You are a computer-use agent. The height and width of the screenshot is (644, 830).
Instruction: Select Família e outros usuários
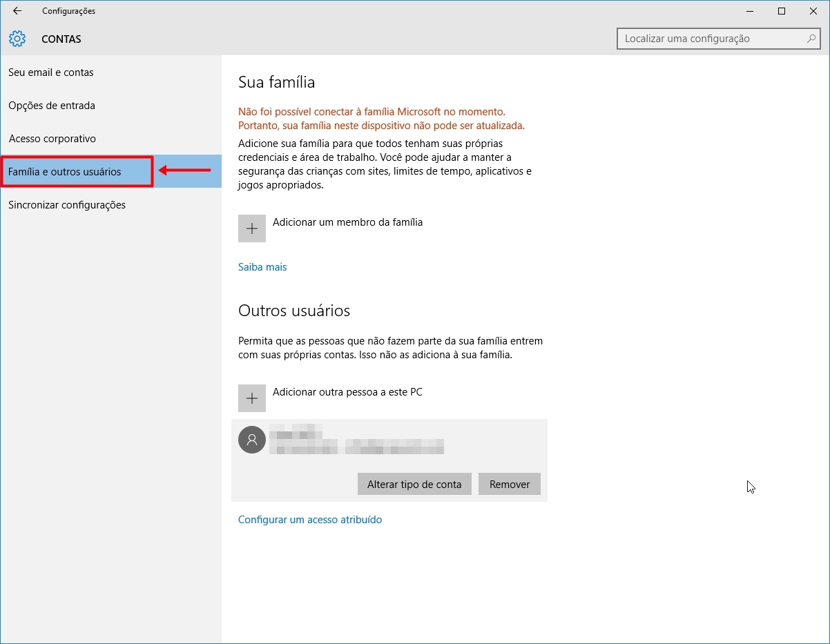[x=110, y=172]
